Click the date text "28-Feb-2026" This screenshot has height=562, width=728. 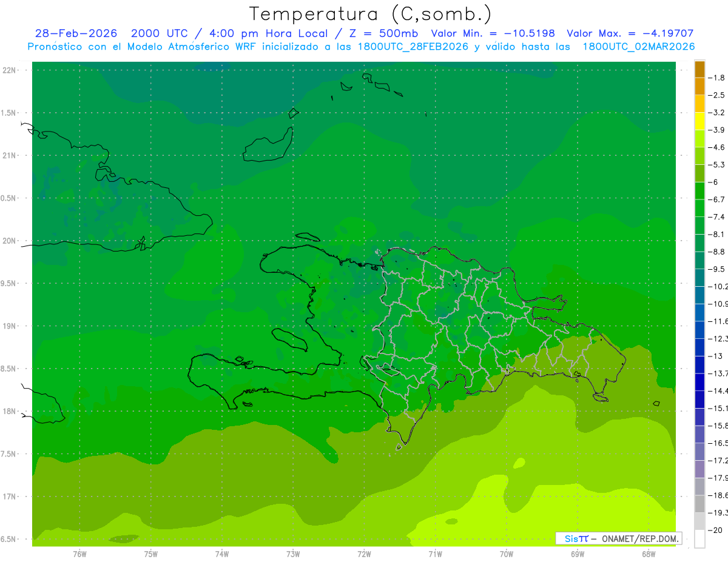76,33
